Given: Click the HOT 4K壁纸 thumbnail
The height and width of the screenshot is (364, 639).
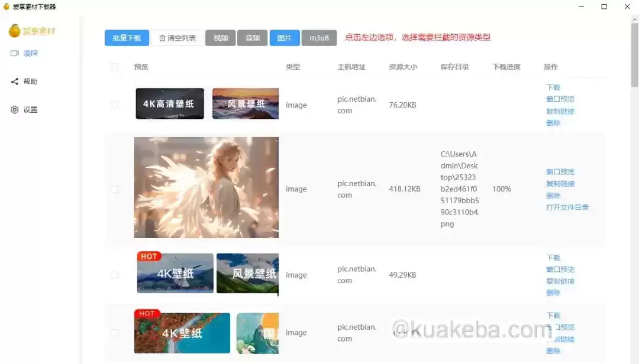Looking at the screenshot, I should coord(175,273).
